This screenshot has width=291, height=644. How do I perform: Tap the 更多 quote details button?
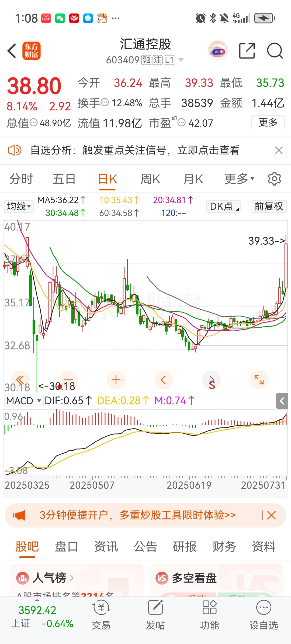(x=268, y=123)
